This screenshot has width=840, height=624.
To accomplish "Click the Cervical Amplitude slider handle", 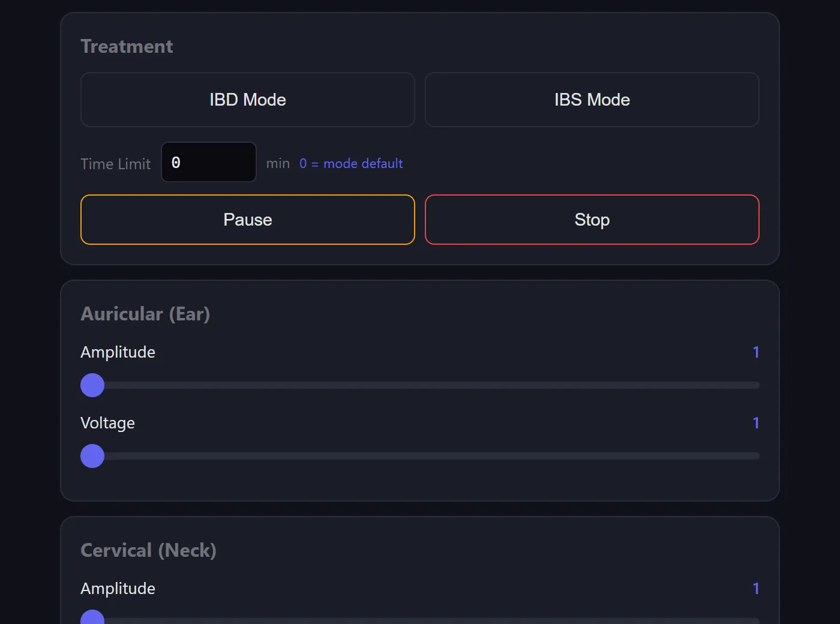I will pyautogui.click(x=92, y=618).
